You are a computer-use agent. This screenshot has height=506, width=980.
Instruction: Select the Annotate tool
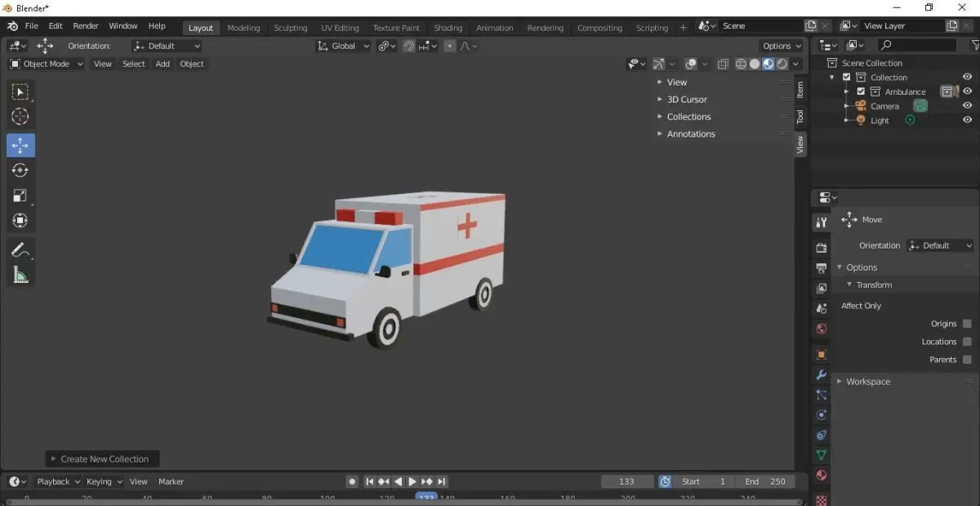[x=20, y=250]
